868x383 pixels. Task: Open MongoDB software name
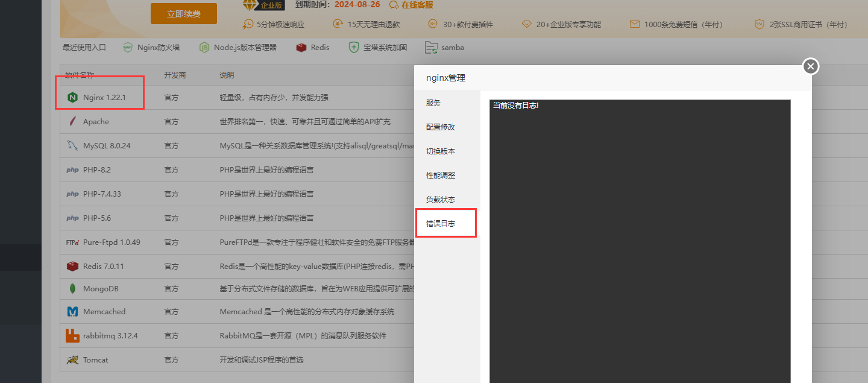(x=101, y=288)
